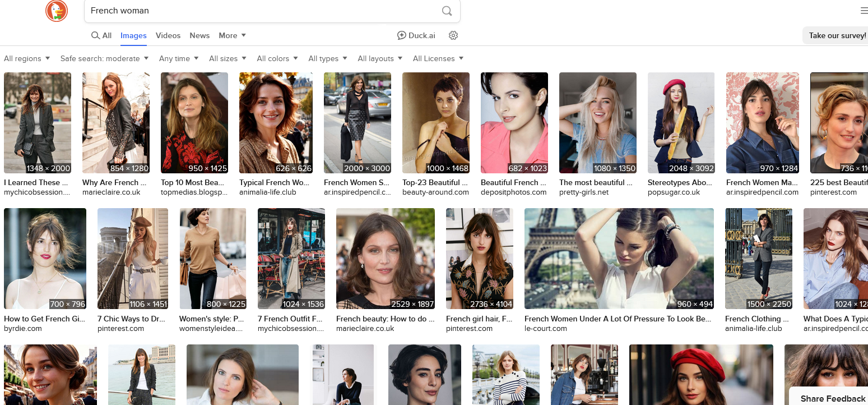This screenshot has width=868, height=405.
Task: Open the 2048 × 3092 baguette image thumbnail
Action: coord(681,123)
